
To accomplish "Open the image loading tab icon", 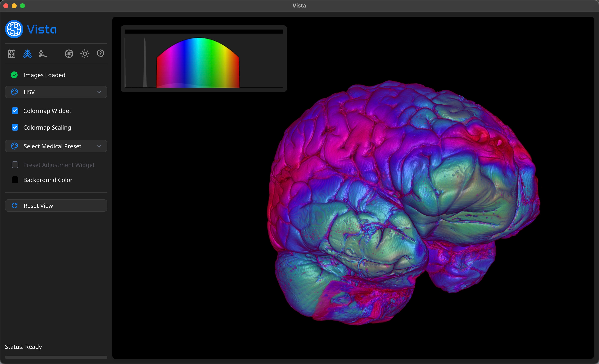I will point(12,53).
